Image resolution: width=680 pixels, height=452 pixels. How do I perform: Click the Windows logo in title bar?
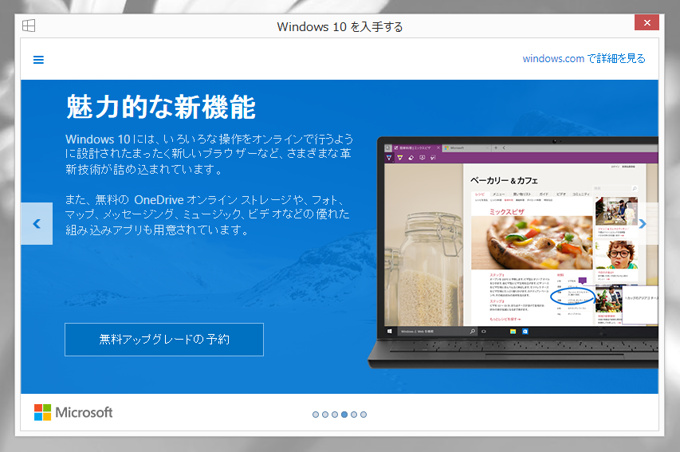29,26
